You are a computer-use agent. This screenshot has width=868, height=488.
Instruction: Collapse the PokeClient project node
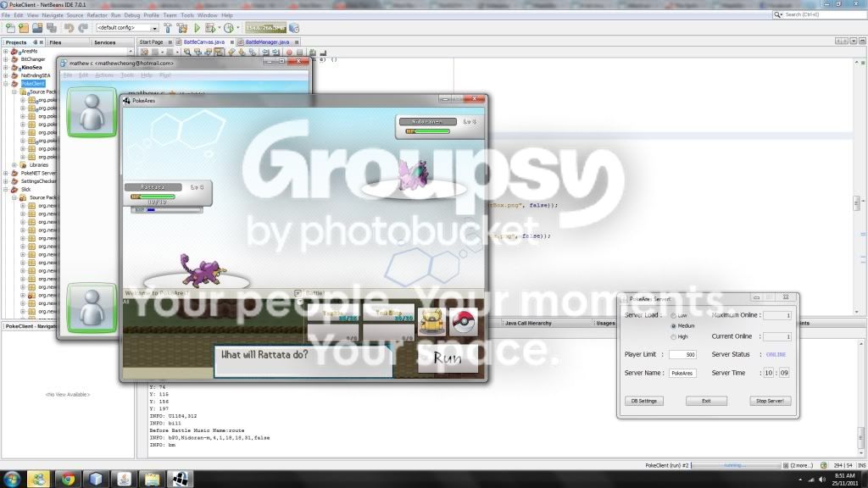(x=6, y=84)
